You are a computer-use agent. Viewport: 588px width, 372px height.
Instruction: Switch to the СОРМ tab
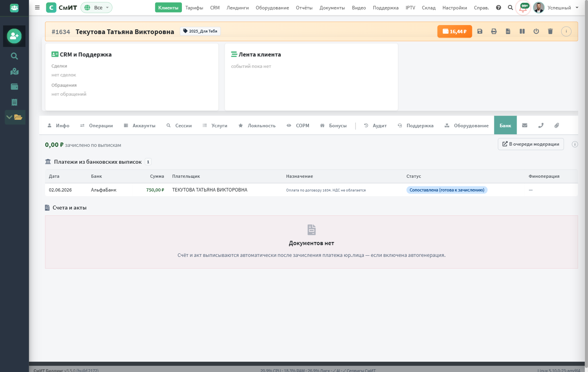click(x=298, y=125)
